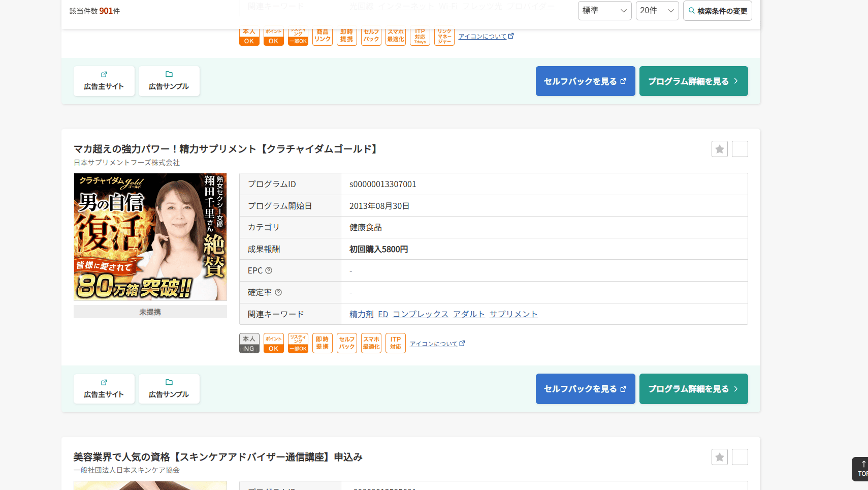The width and height of the screenshot is (868, 490).
Task: Click the ITP対応 7days badge icon
Action: point(420,37)
